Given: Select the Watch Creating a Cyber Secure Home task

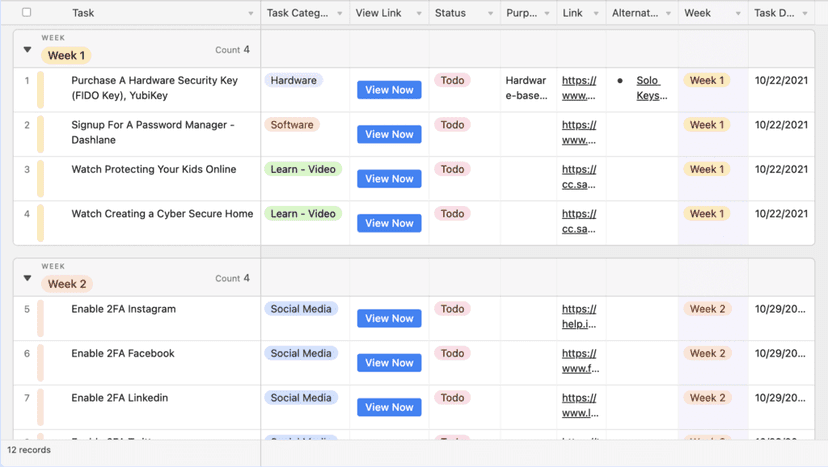Looking at the screenshot, I should coord(162,213).
